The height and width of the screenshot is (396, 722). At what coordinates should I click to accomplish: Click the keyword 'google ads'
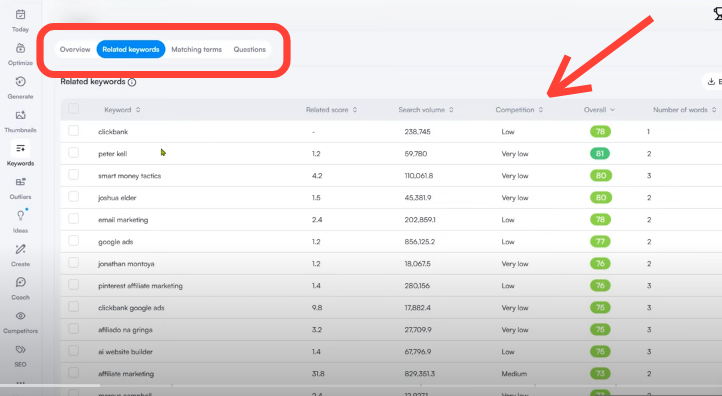pyautogui.click(x=116, y=242)
